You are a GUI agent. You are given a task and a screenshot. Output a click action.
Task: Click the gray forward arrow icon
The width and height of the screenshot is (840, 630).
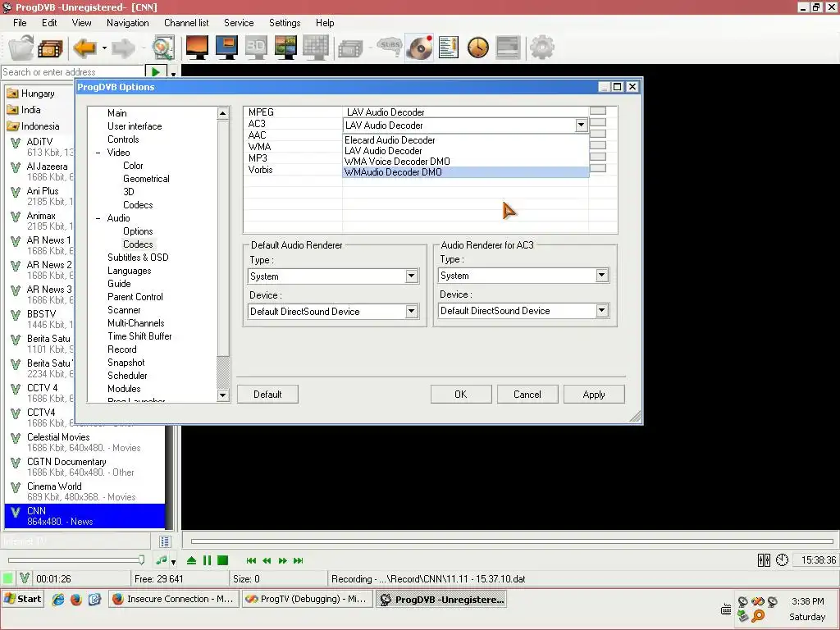coord(123,48)
